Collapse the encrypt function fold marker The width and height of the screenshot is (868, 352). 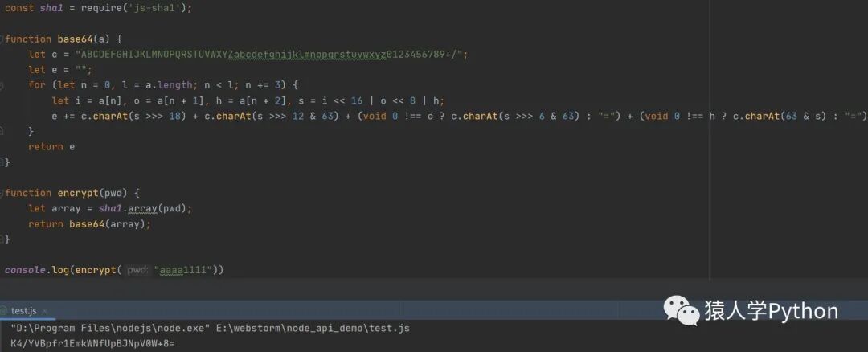pos(2,193)
